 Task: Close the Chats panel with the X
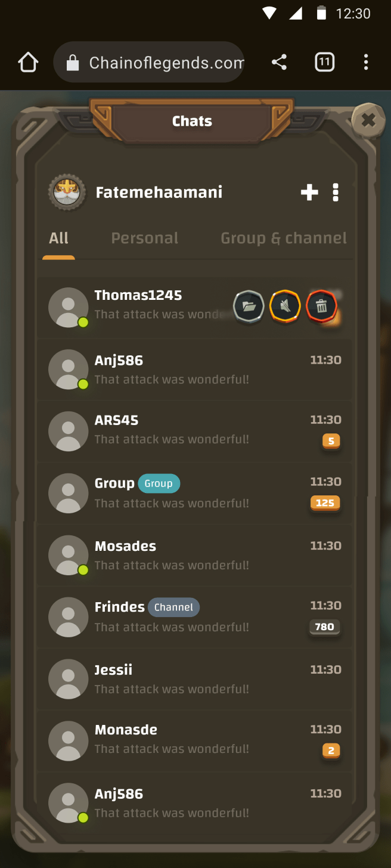368,120
